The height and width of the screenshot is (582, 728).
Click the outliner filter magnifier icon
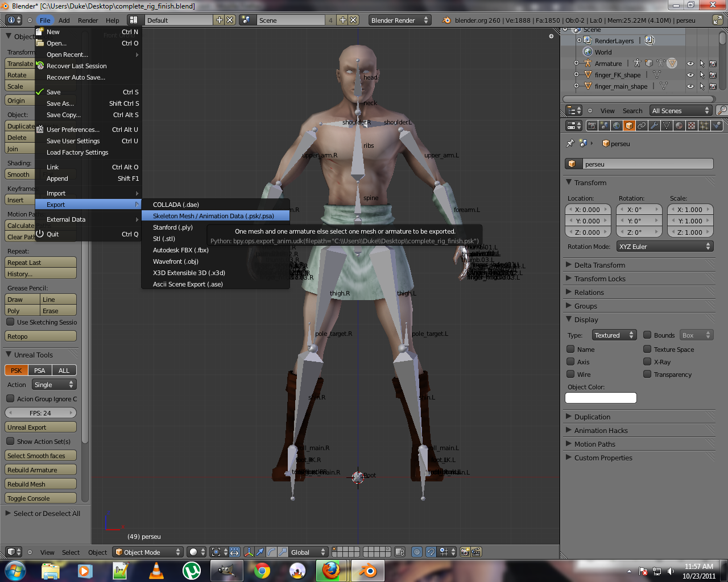click(722, 110)
